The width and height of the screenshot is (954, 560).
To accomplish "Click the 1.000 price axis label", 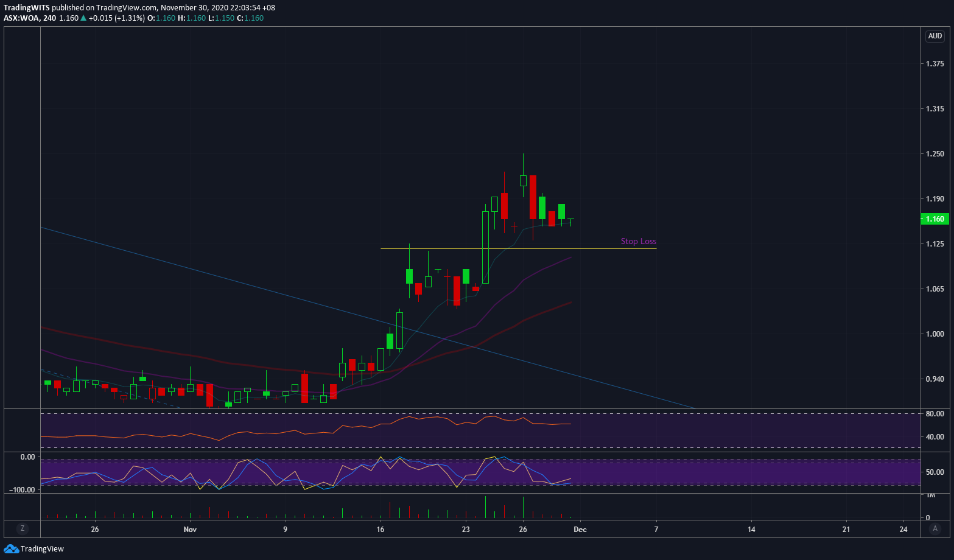I will click(935, 334).
